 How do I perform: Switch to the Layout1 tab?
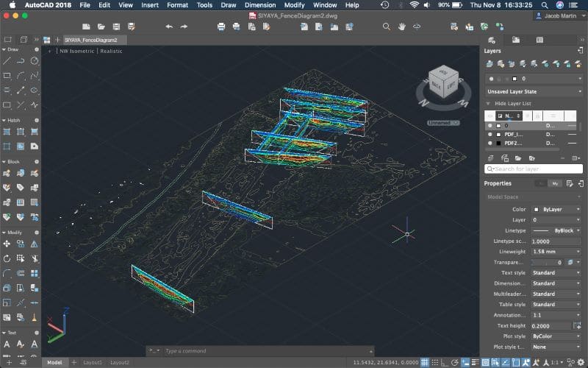pyautogui.click(x=92, y=363)
